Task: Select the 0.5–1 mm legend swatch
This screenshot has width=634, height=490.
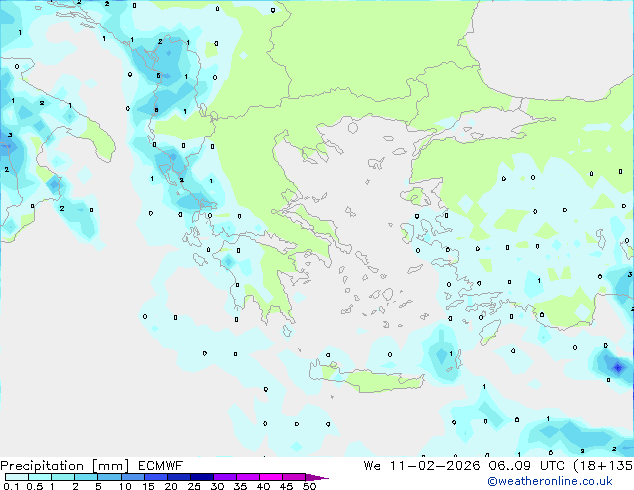Action: click(40, 477)
